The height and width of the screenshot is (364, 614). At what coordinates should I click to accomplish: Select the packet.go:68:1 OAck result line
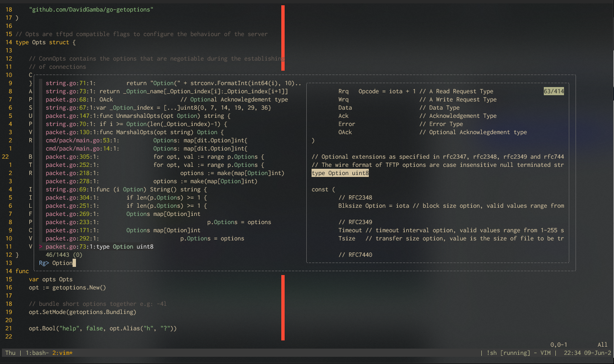pyautogui.click(x=166, y=100)
